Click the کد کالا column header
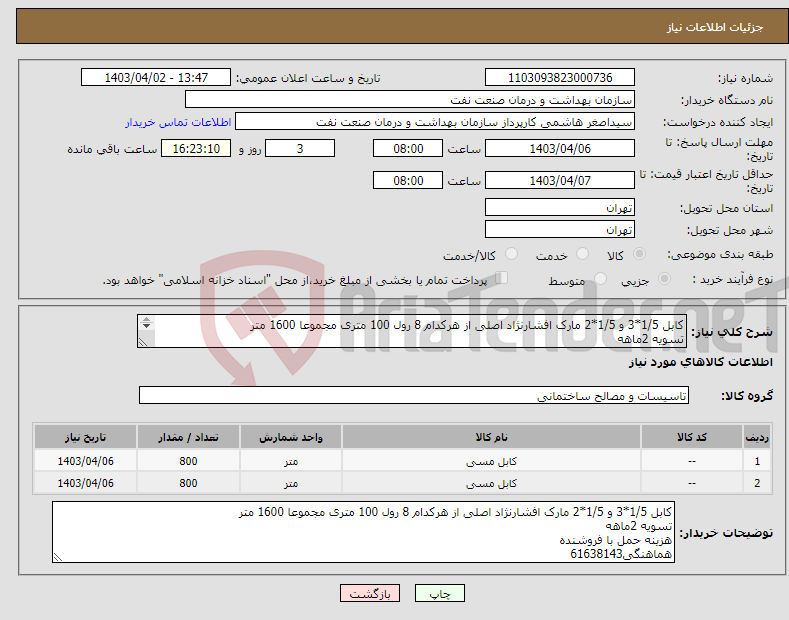 pos(692,437)
